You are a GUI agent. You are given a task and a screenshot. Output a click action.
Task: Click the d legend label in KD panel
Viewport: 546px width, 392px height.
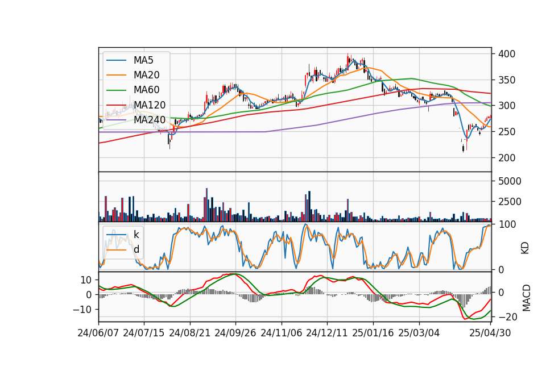tap(136, 249)
